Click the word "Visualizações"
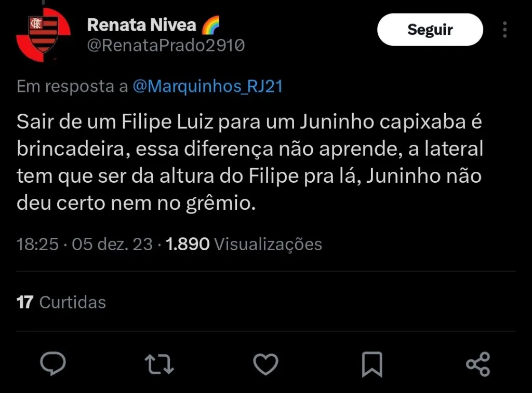The image size is (532, 393). tap(268, 244)
